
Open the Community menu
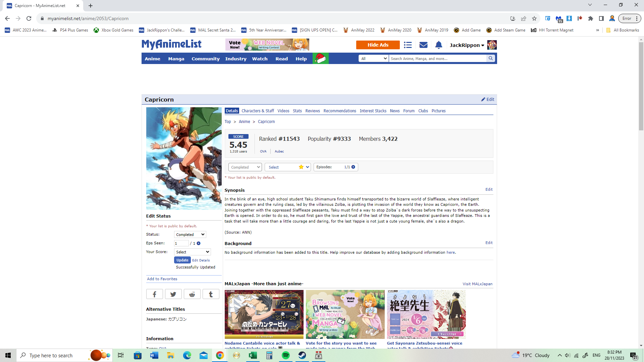(205, 59)
